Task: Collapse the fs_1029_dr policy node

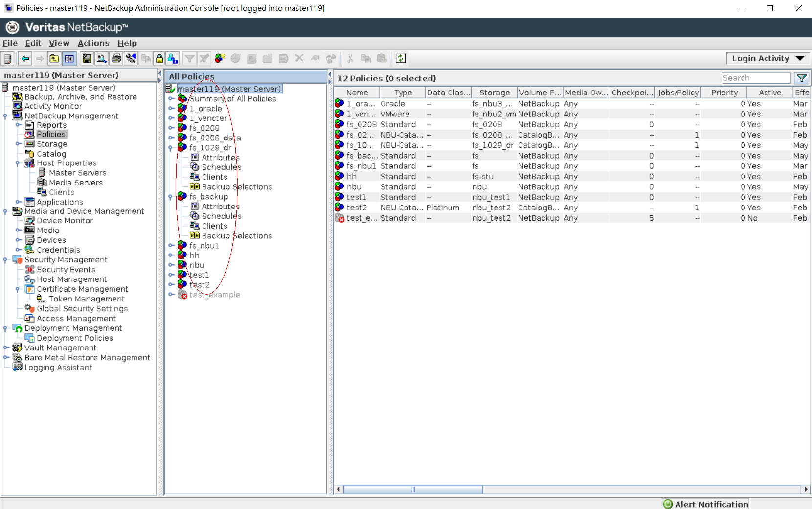Action: (x=171, y=147)
